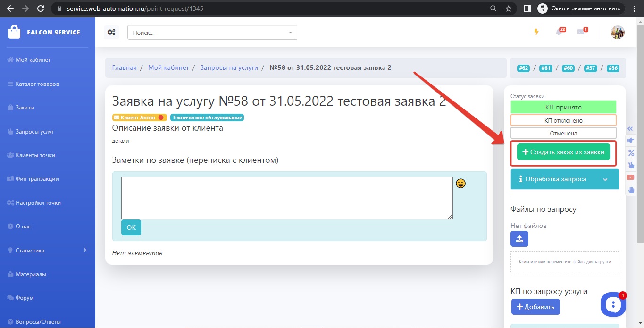Click the blue file upload icon button
644x328 pixels.
(x=519, y=239)
